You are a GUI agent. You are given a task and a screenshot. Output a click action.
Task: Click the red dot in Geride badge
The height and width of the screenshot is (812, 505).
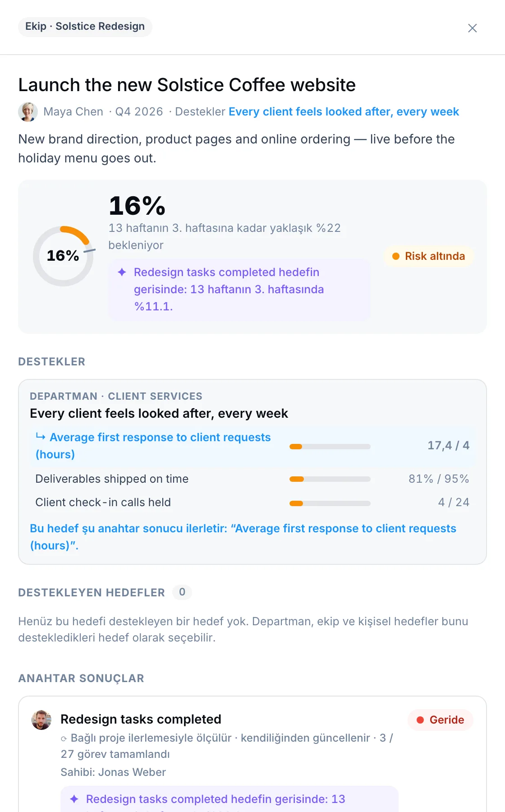point(420,720)
